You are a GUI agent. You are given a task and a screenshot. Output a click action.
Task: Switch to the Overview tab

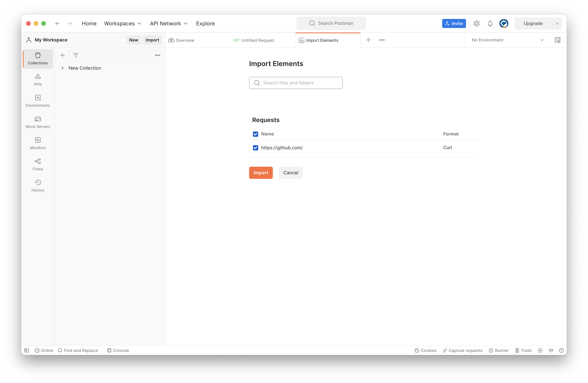[185, 40]
